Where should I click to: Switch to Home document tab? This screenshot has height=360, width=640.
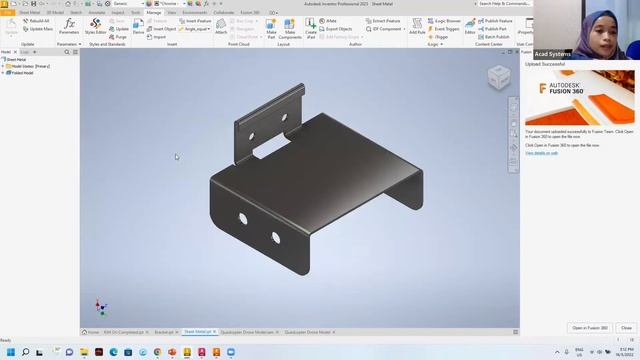coord(91,332)
